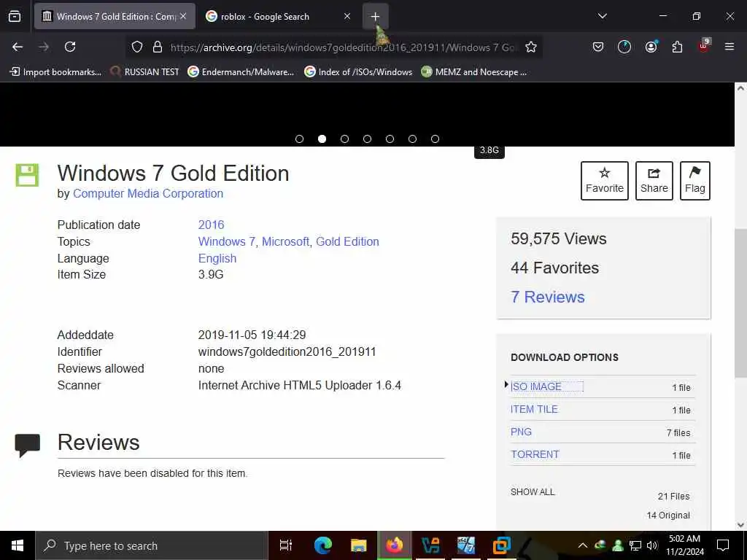
Task: Open the Gold Edition topic link
Action: point(347,241)
